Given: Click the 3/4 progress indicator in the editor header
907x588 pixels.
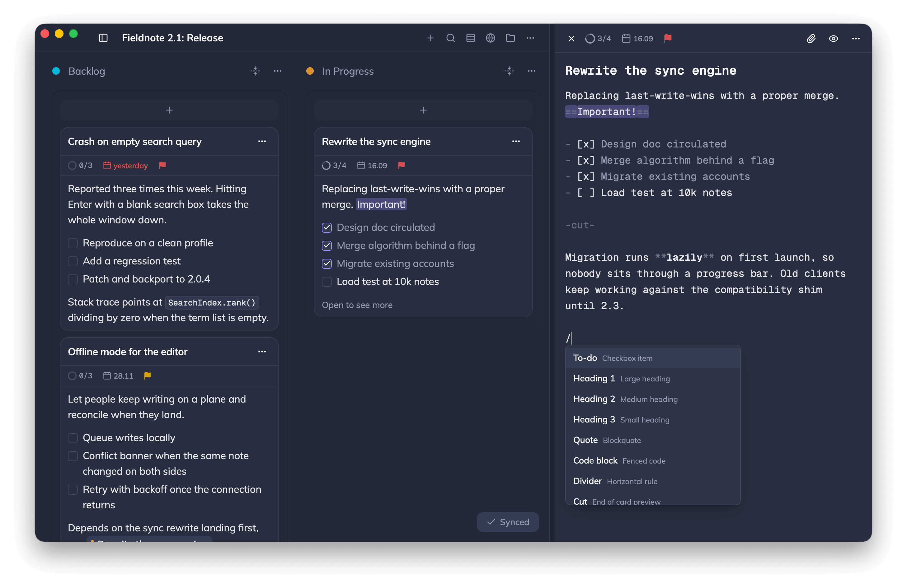Looking at the screenshot, I should pos(598,39).
